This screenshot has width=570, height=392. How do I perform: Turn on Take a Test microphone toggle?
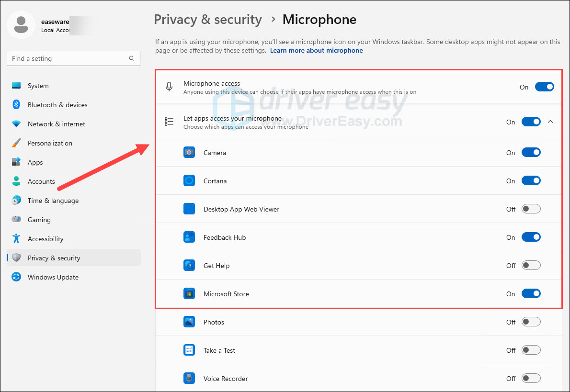pos(531,350)
